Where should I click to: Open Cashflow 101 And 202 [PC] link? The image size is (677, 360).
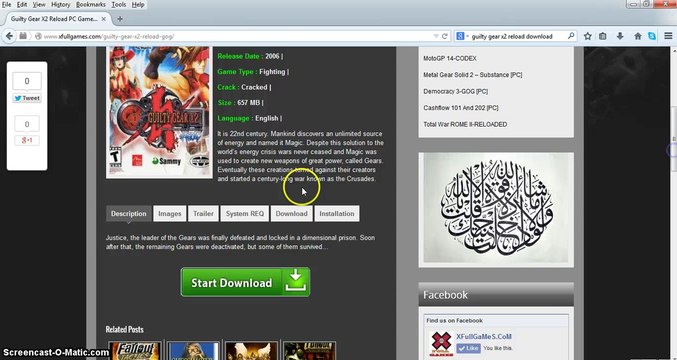point(461,108)
